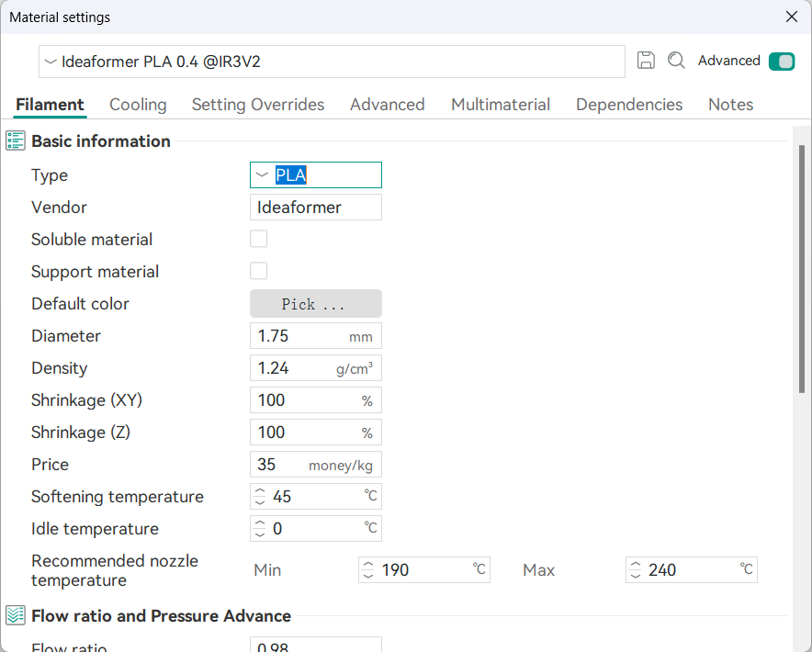Click the vertical scrollbar thumb
Viewport: 812px width, 652px height.
click(x=802, y=269)
